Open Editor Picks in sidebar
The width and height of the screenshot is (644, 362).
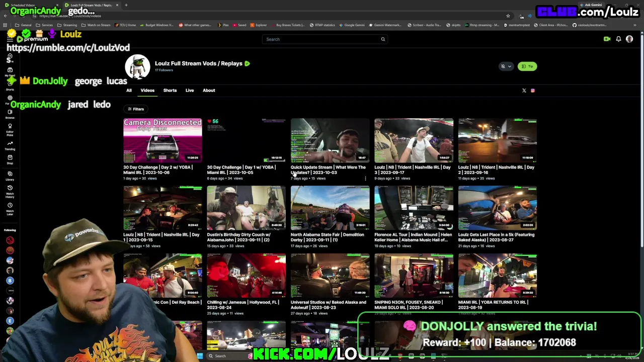10,130
